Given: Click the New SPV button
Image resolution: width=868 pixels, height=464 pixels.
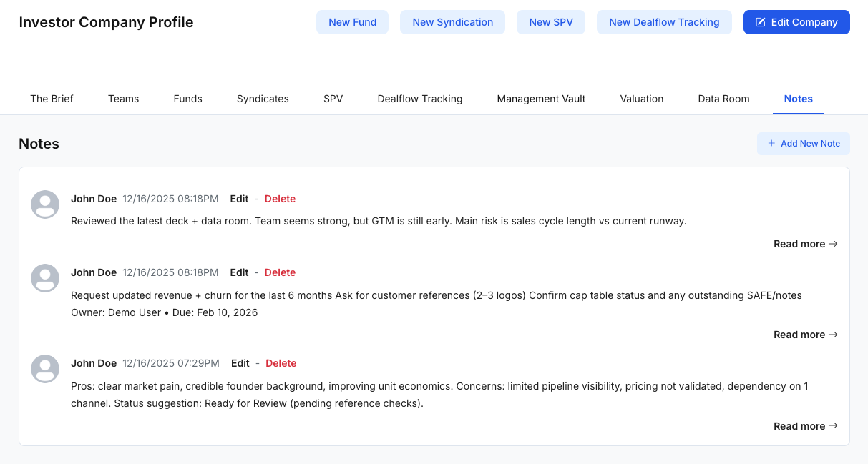Looking at the screenshot, I should pos(551,22).
